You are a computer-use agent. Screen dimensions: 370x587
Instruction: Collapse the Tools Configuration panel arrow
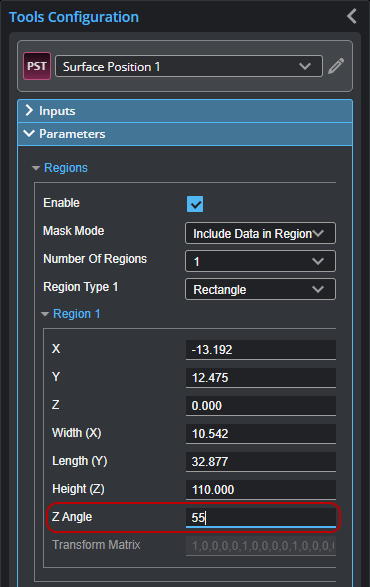[352, 16]
